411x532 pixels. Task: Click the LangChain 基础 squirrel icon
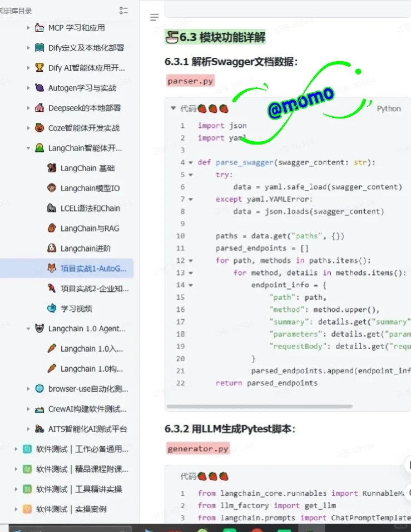click(x=52, y=168)
